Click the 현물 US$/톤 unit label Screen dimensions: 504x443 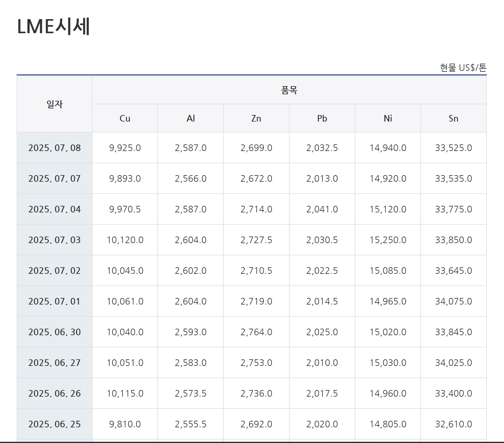[463, 68]
